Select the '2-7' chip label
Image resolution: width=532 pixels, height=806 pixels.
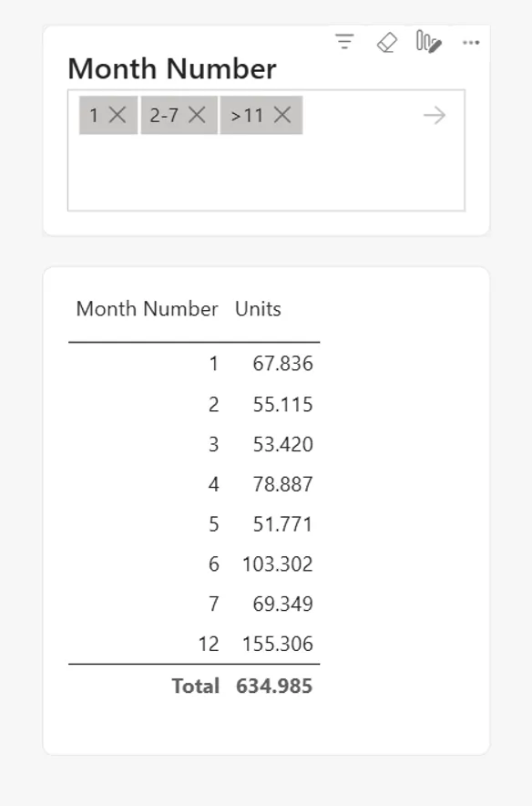tap(164, 115)
